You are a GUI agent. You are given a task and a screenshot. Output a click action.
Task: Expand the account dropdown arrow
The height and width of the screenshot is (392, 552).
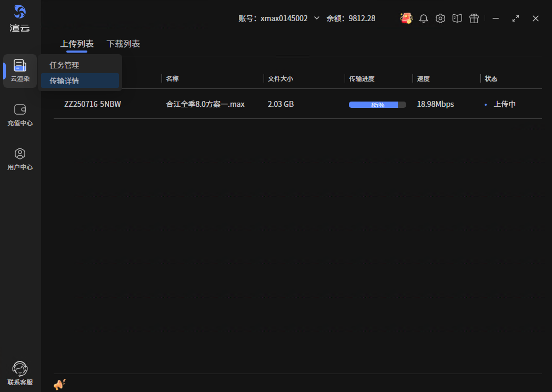317,18
